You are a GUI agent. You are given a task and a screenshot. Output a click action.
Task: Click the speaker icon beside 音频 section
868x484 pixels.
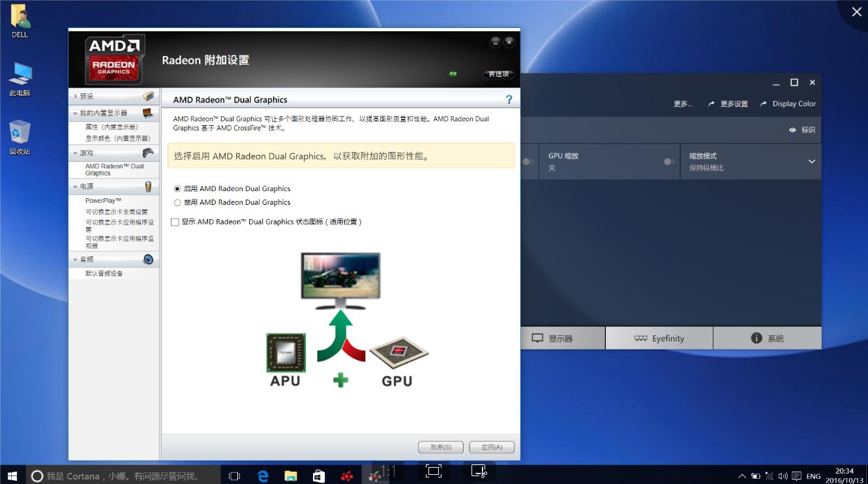pos(149,259)
